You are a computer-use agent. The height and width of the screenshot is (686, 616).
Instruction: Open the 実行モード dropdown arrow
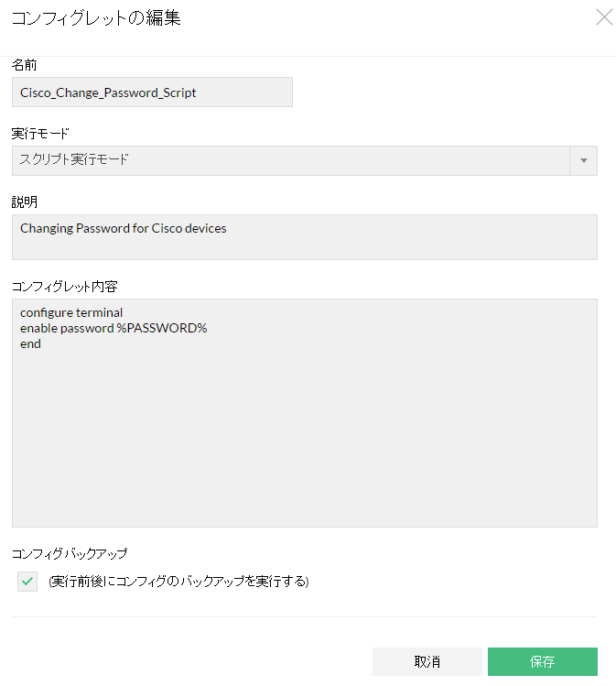pyautogui.click(x=583, y=160)
